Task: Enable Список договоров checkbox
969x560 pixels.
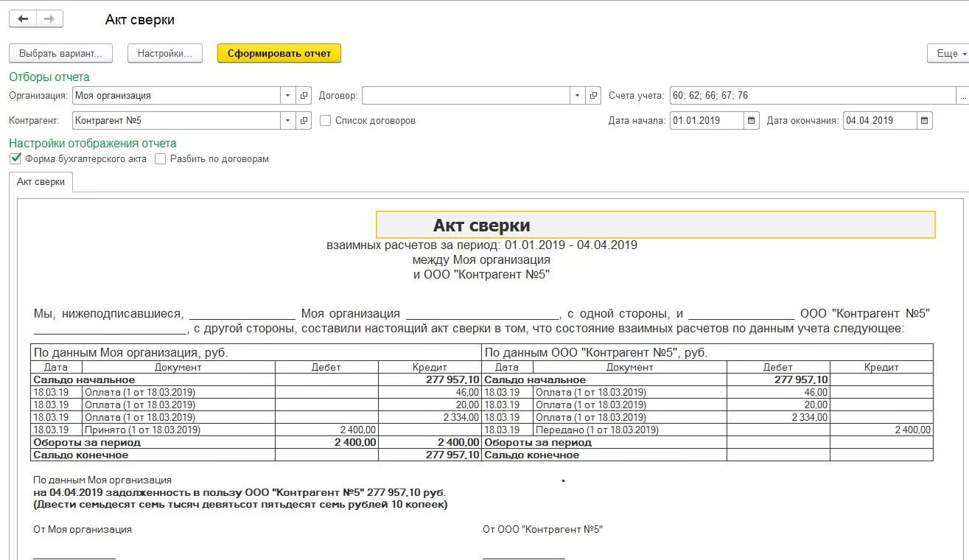Action: pyautogui.click(x=325, y=121)
